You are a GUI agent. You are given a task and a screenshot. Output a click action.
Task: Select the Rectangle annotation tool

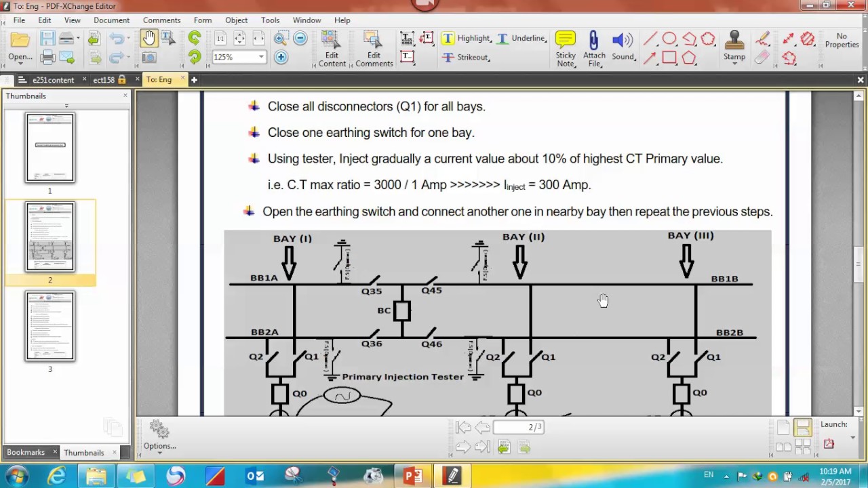point(669,58)
